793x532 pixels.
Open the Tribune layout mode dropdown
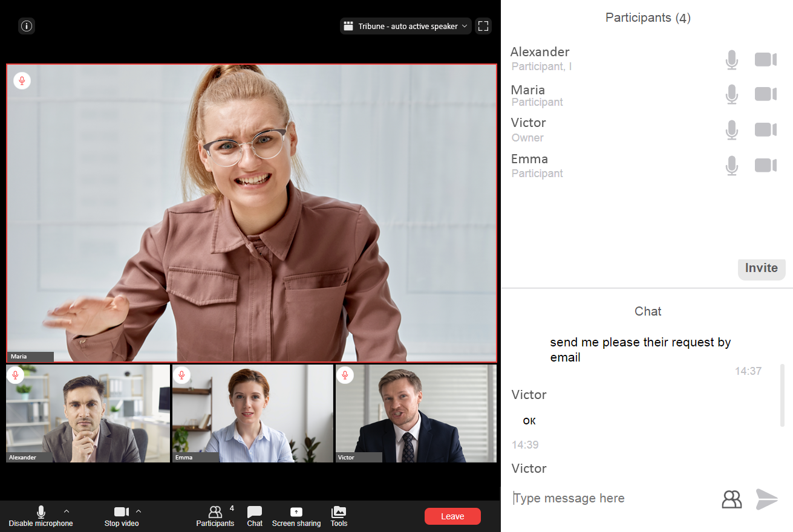click(x=405, y=26)
